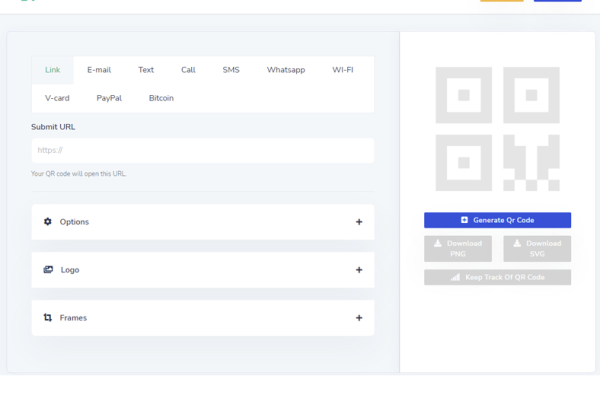Click the gear icon beside Options

(x=48, y=222)
